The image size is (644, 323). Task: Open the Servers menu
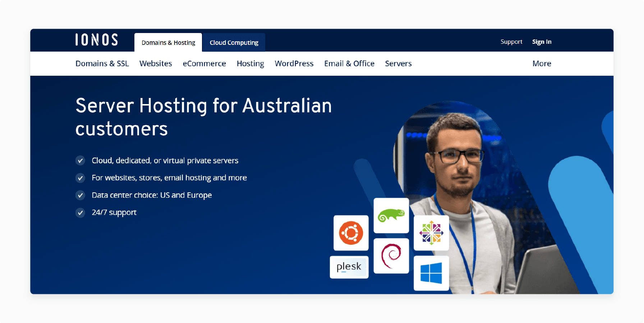tap(398, 64)
